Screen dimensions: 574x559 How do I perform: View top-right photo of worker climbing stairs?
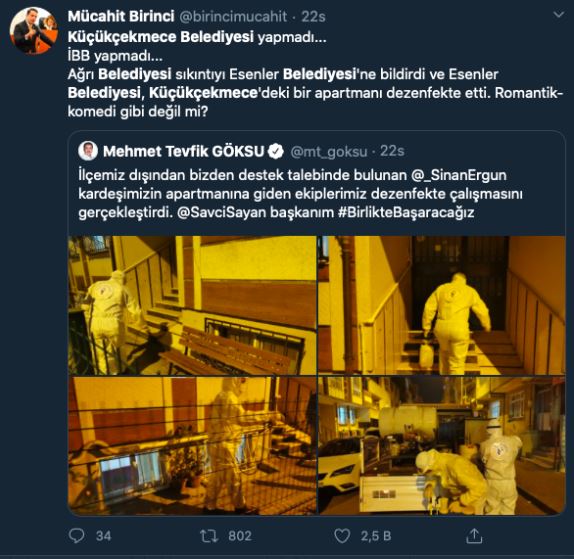tap(442, 305)
